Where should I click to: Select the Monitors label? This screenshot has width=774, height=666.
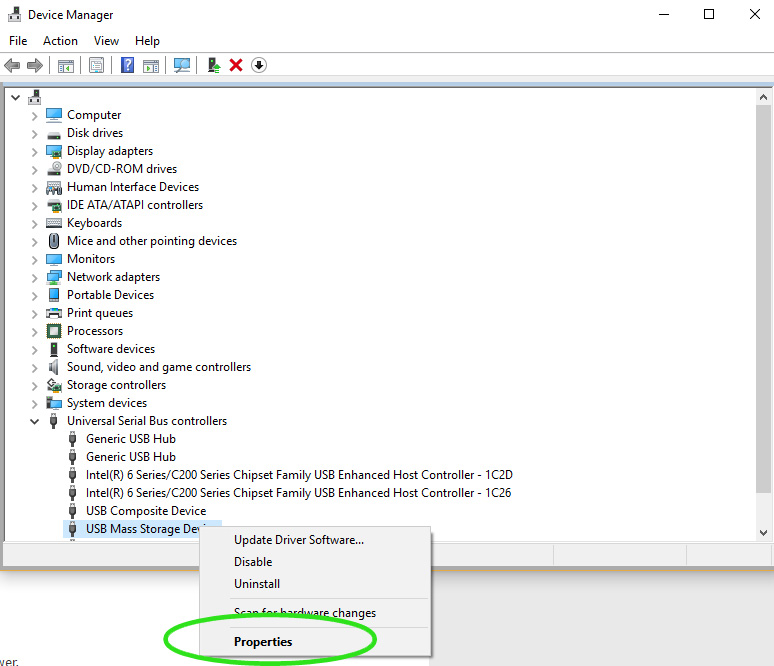coord(91,259)
